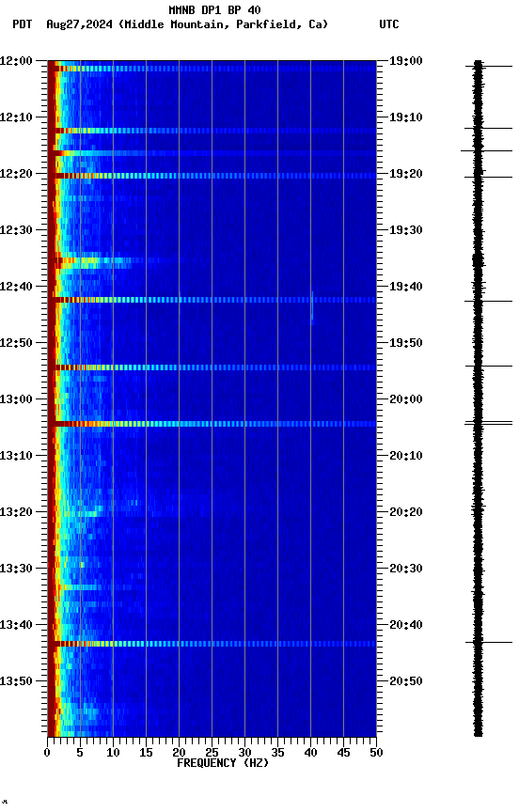Click the 45 Hz frequency tick label
The height and width of the screenshot is (812, 519).
tap(343, 753)
